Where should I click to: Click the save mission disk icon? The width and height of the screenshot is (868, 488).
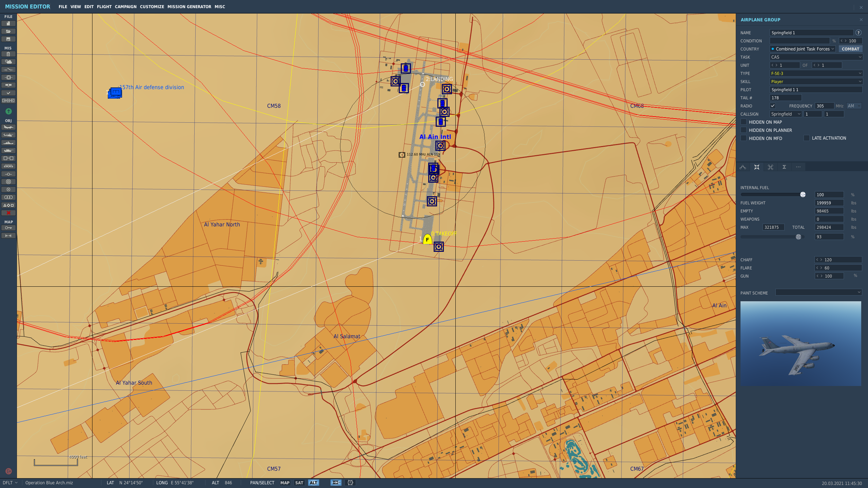8,39
